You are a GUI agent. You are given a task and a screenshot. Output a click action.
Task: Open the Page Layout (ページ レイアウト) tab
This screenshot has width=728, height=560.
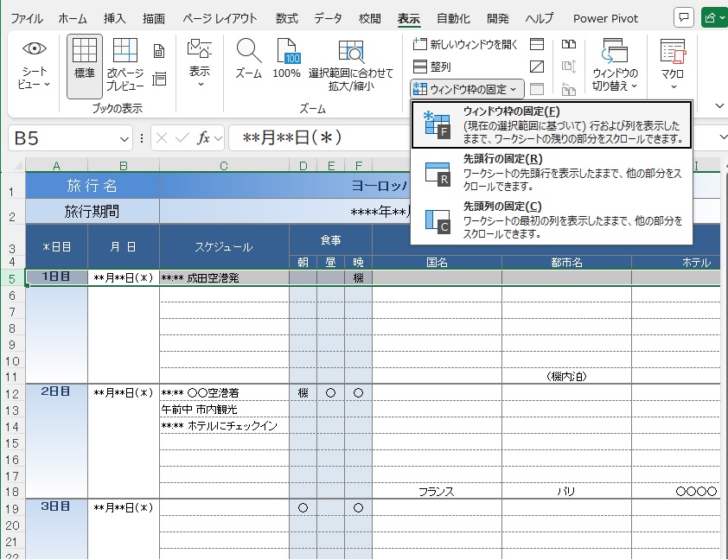click(220, 18)
